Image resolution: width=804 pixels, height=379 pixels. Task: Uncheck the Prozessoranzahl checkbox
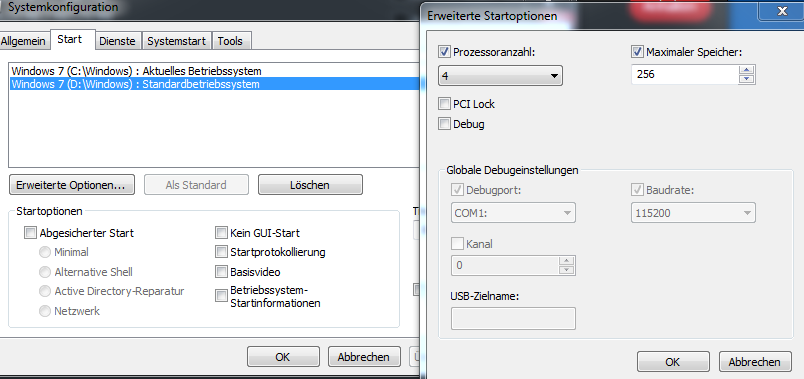click(444, 52)
